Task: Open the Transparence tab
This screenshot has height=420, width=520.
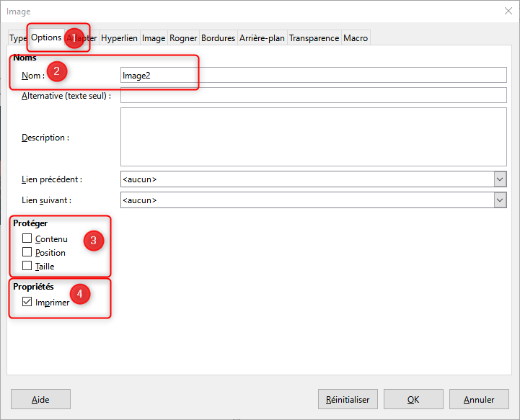Action: [x=314, y=38]
